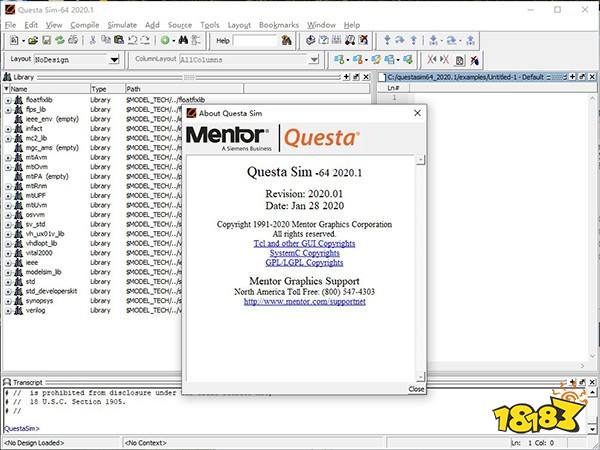The height and width of the screenshot is (450, 600).
Task: Open the Simulate menu
Action: click(x=124, y=23)
